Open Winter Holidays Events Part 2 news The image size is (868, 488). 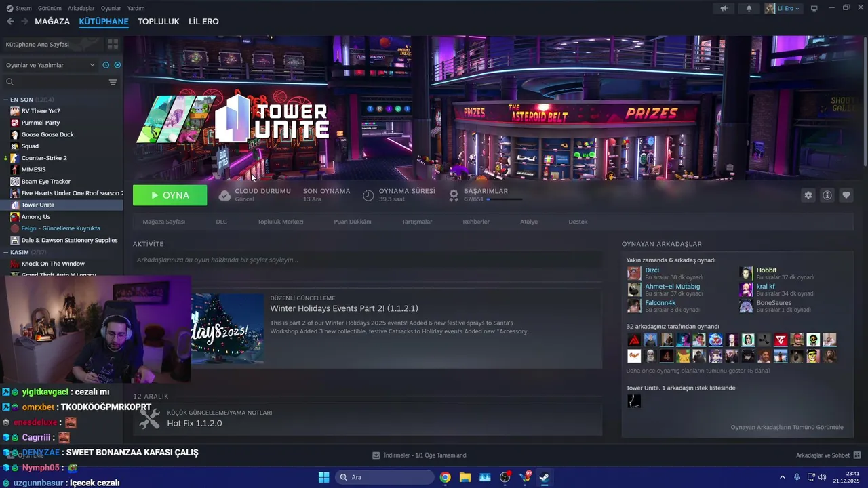[x=344, y=308]
